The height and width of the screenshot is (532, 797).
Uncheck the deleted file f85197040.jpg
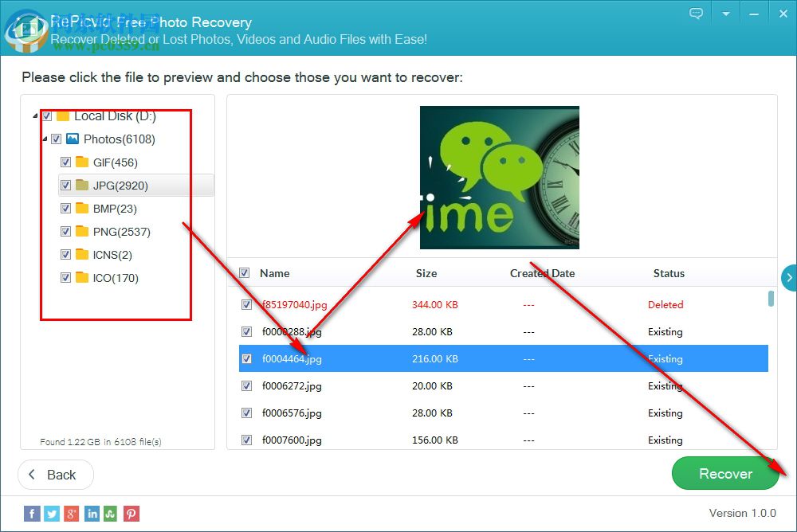[x=246, y=304]
